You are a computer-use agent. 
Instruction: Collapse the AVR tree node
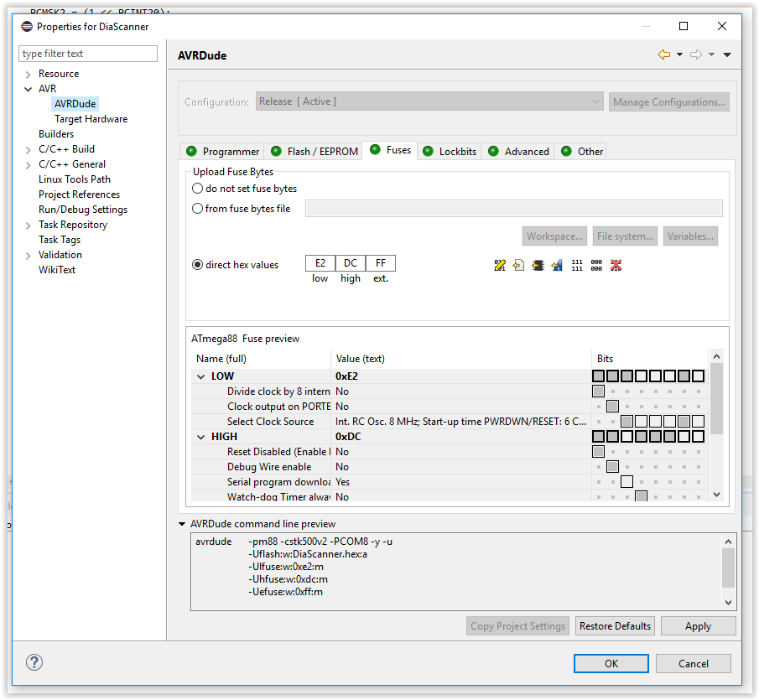[x=28, y=89]
